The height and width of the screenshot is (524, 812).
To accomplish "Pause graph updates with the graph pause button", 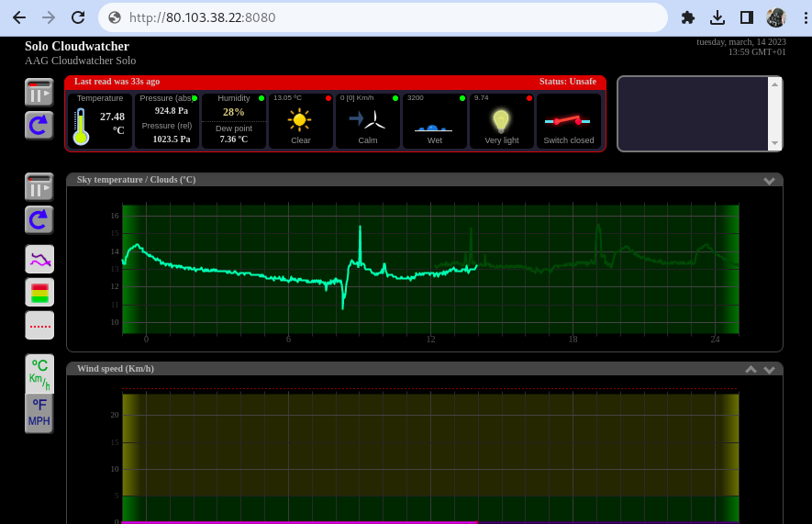I will [x=39, y=186].
